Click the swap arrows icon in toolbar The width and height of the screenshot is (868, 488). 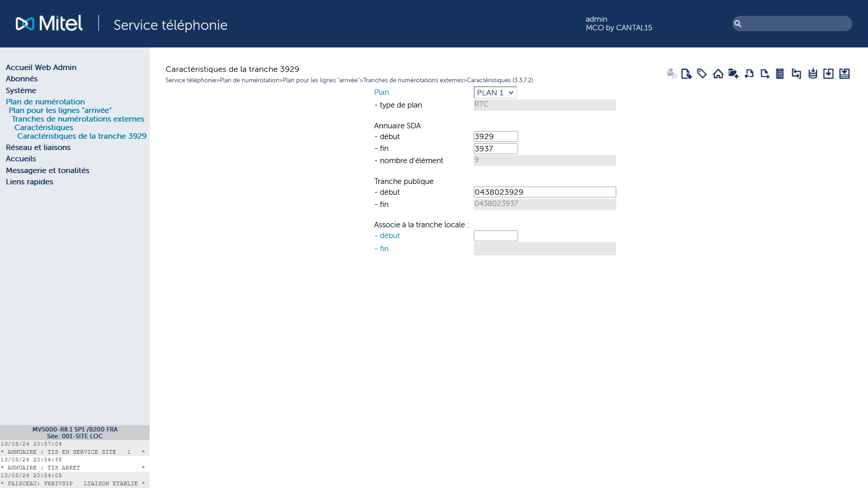coord(796,74)
